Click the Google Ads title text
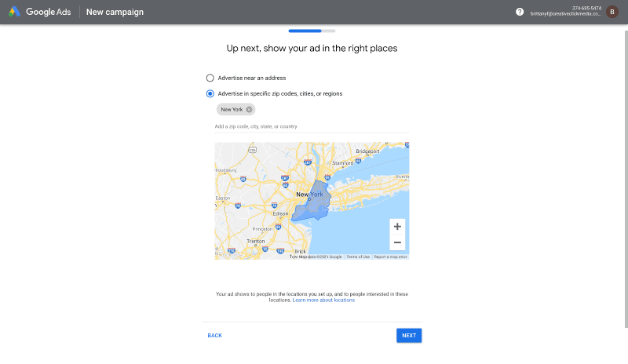This screenshot has width=628, height=364. point(49,12)
